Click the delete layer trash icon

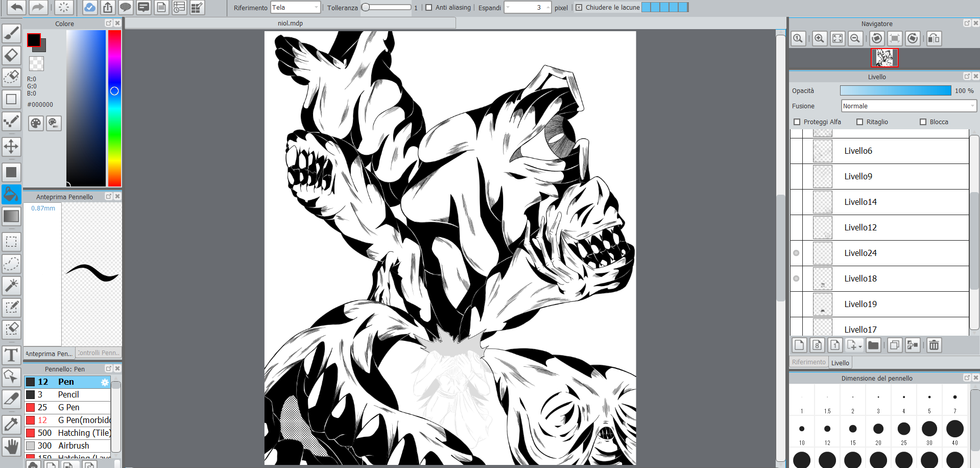coord(934,345)
